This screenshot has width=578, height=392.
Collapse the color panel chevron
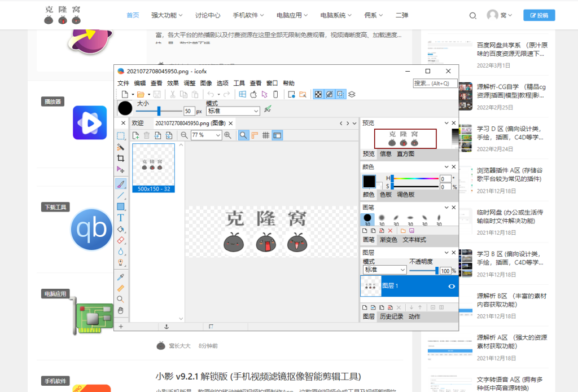tap(446, 167)
